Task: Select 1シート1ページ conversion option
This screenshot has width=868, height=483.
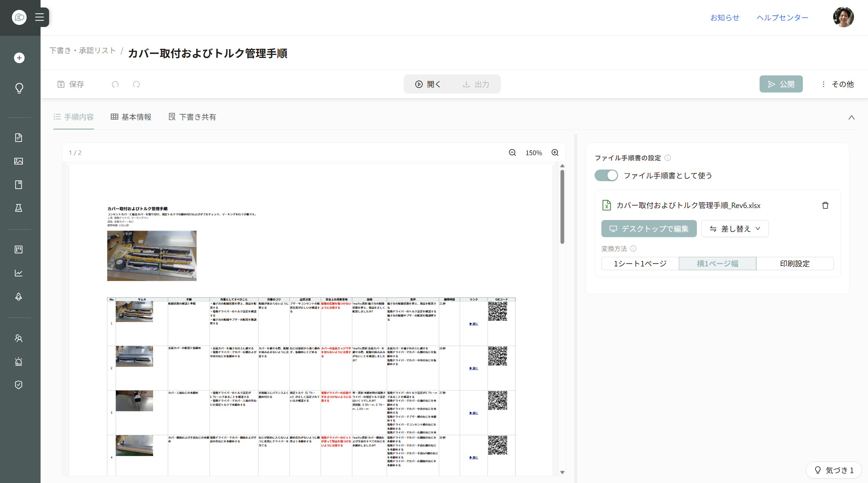Action: point(640,263)
